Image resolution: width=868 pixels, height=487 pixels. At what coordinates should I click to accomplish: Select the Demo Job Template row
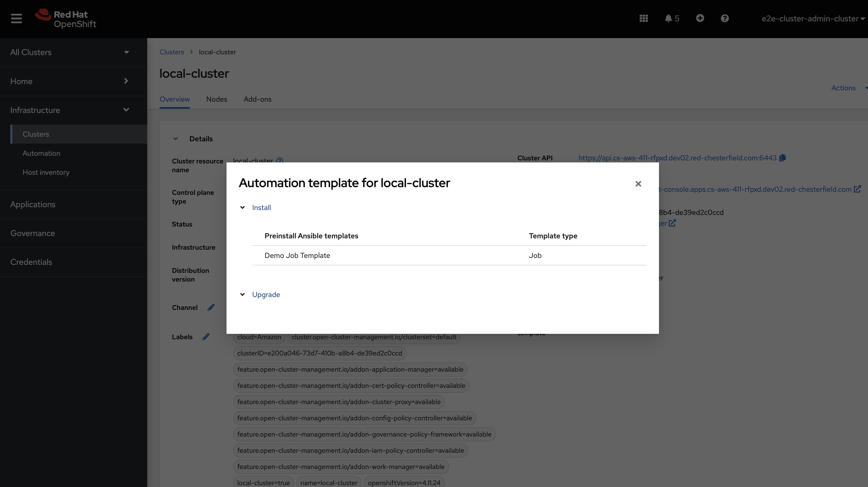(297, 255)
